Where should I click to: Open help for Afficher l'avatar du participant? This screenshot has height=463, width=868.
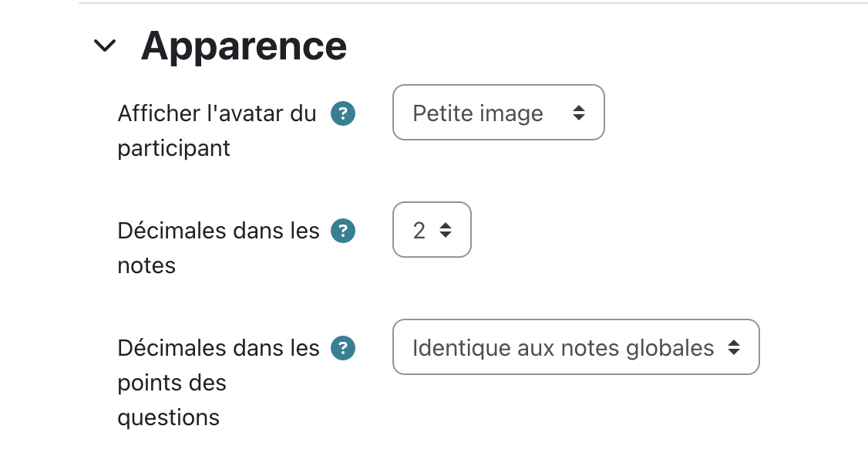pyautogui.click(x=343, y=113)
